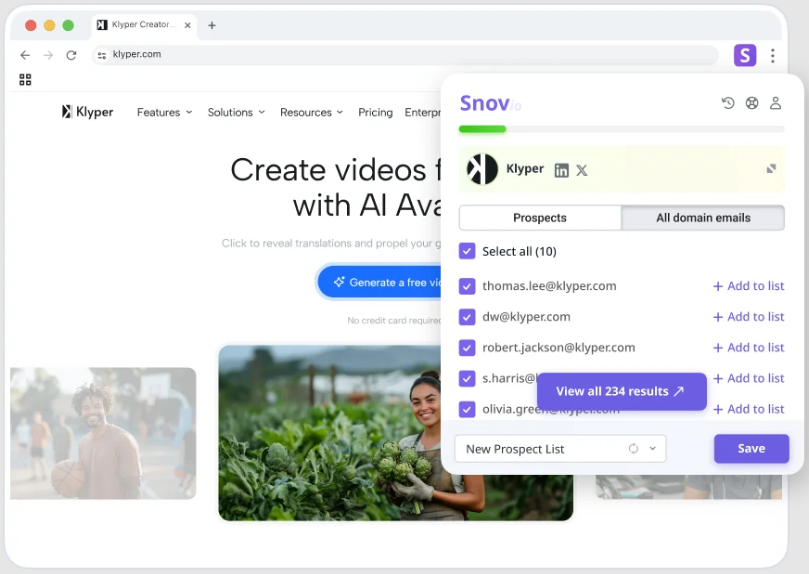The image size is (809, 574).
Task: Uncheck the olivia.green email checkbox
Action: (x=467, y=409)
